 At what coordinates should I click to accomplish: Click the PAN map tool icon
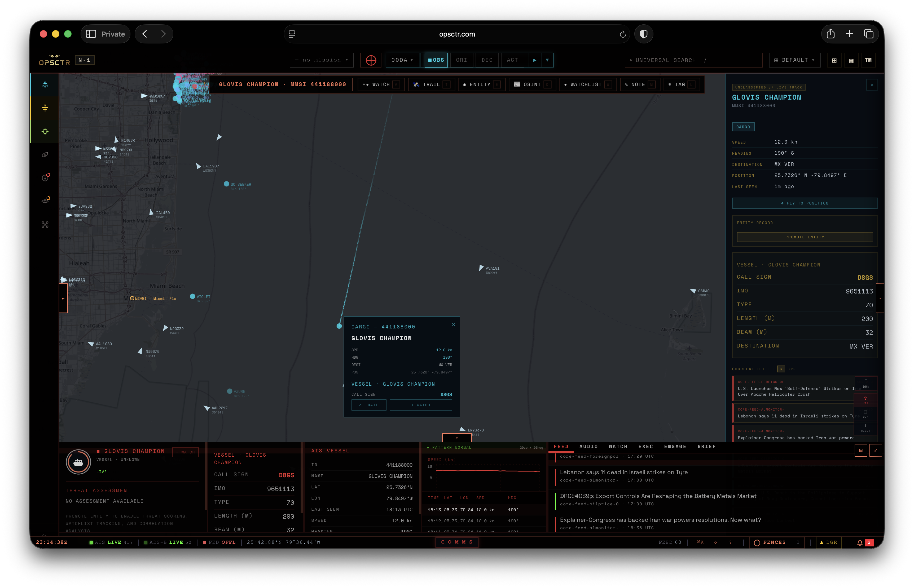pos(865,400)
